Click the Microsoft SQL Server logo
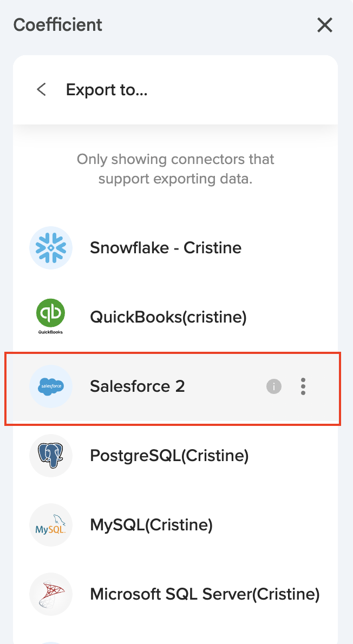 tap(50, 594)
